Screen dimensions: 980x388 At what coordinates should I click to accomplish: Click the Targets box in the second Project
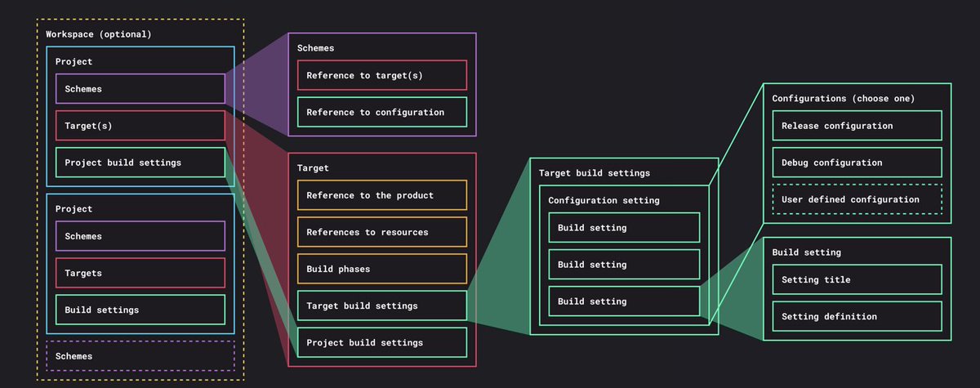[140, 273]
